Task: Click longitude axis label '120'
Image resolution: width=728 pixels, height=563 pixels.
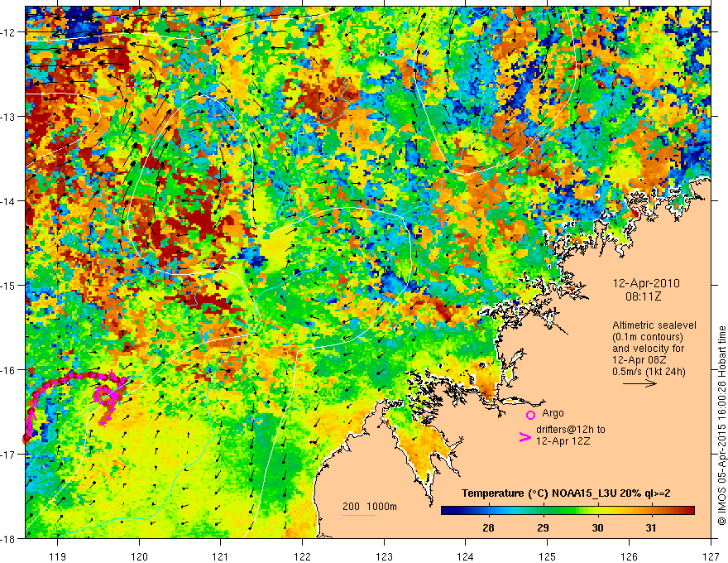Action: [139, 556]
